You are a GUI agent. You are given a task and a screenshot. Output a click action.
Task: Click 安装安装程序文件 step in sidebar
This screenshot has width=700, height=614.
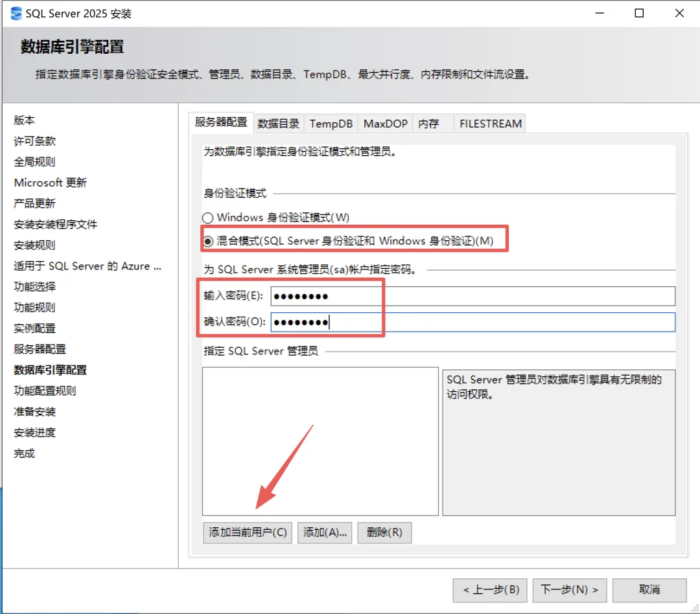55,225
